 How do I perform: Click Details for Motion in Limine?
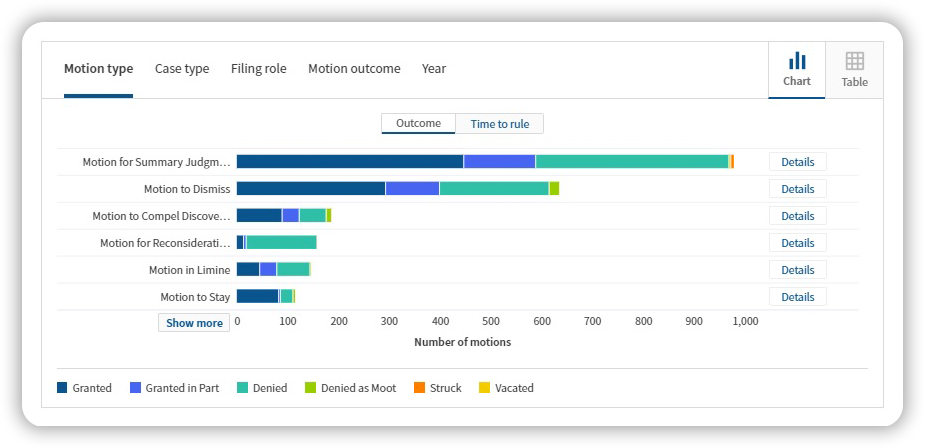pyautogui.click(x=797, y=270)
